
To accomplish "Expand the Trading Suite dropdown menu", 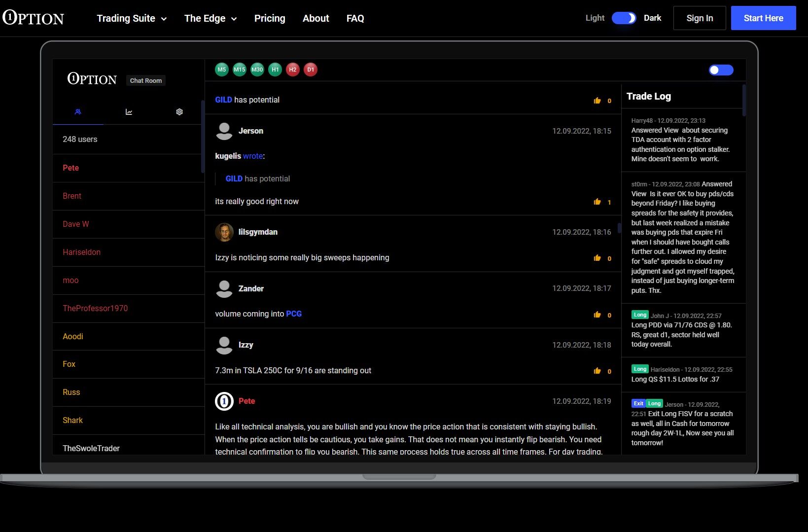I will (x=132, y=18).
